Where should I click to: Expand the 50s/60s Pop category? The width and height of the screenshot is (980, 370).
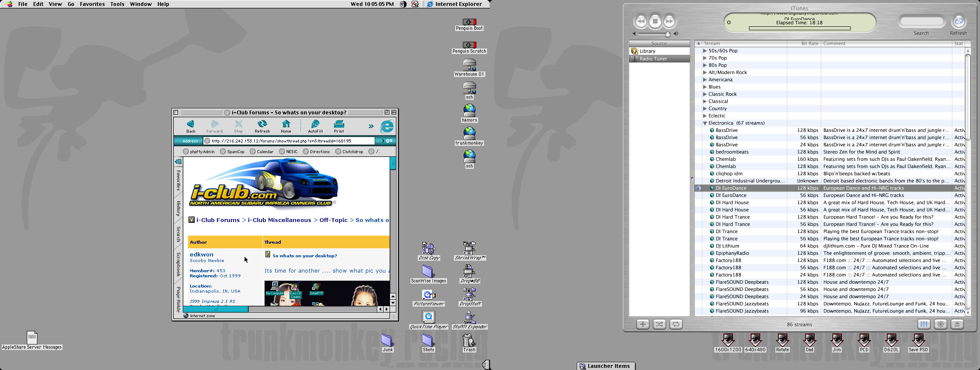click(x=705, y=51)
